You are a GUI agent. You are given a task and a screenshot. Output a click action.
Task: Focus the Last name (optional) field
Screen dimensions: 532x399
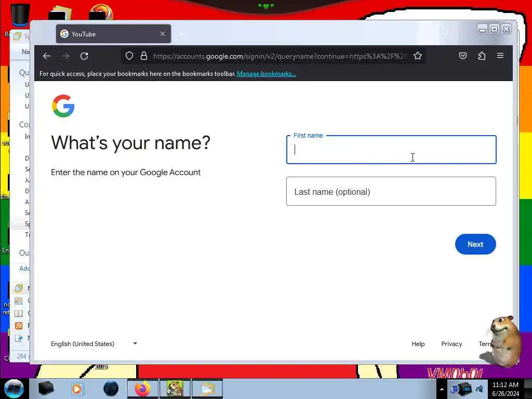tap(391, 191)
